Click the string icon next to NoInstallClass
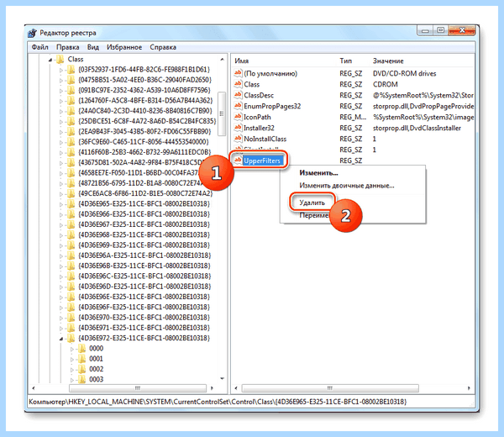The image size is (504, 437). (238, 139)
